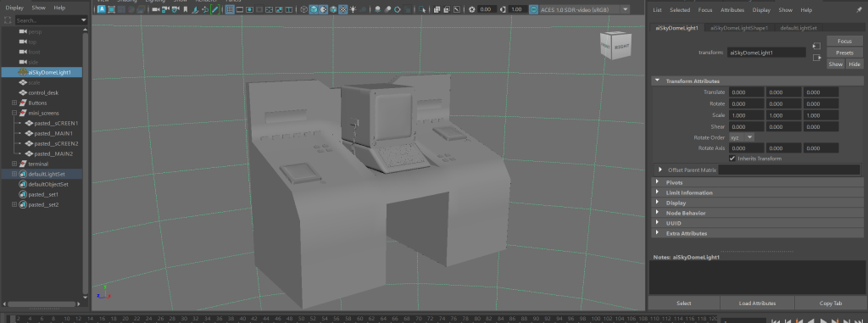Toggle Smooth Shade All cube
The width and height of the screenshot is (868, 323).
tap(314, 9)
